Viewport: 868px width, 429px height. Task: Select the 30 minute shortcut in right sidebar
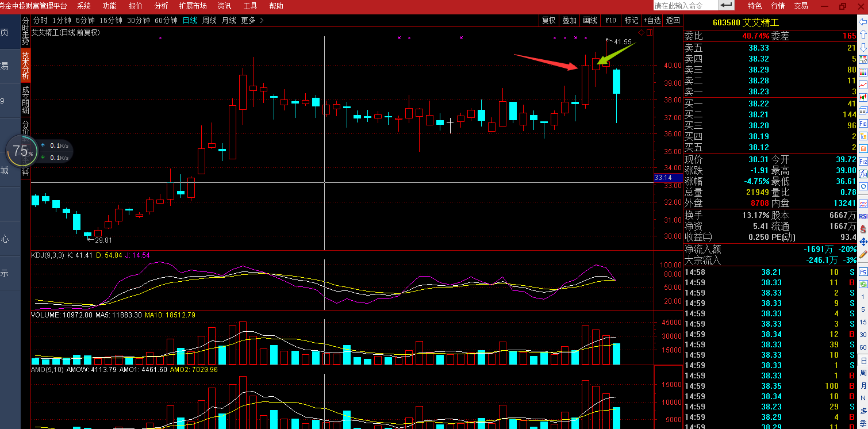point(863,335)
